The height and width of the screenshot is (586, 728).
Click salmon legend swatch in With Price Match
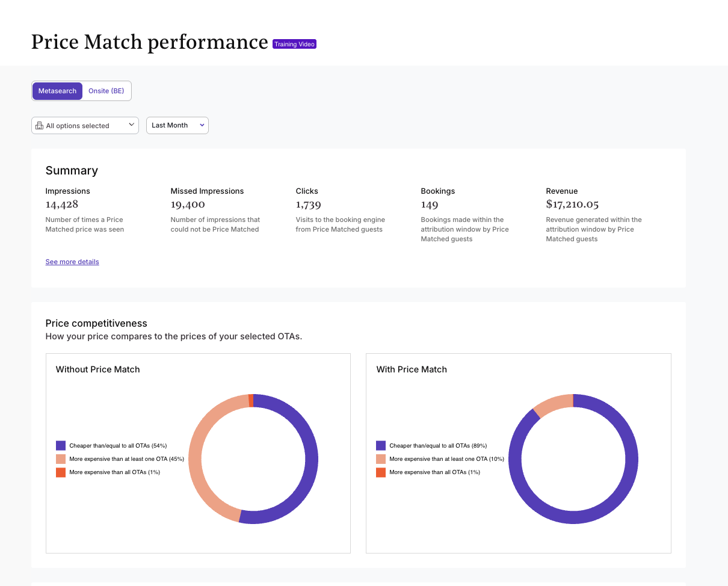click(381, 459)
